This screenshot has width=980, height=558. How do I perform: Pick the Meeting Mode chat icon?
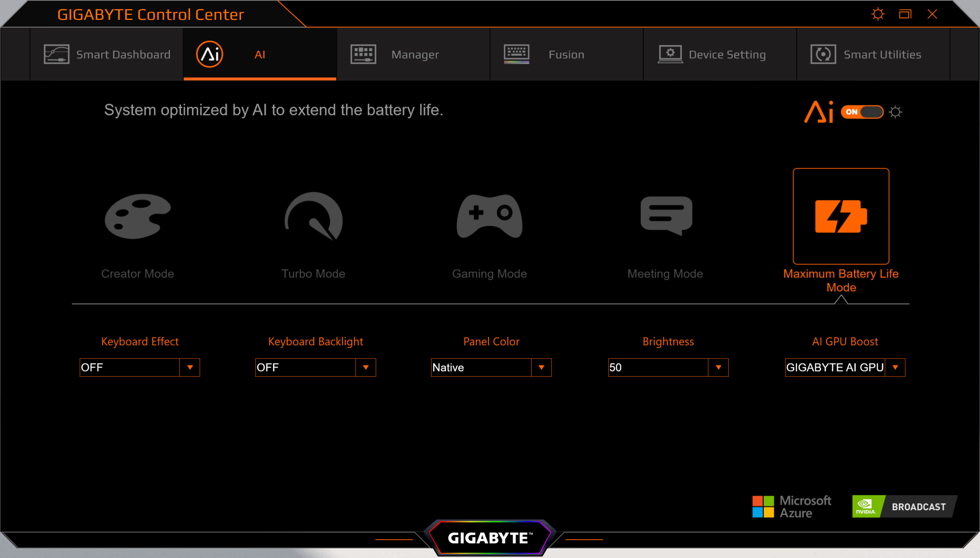(x=666, y=216)
